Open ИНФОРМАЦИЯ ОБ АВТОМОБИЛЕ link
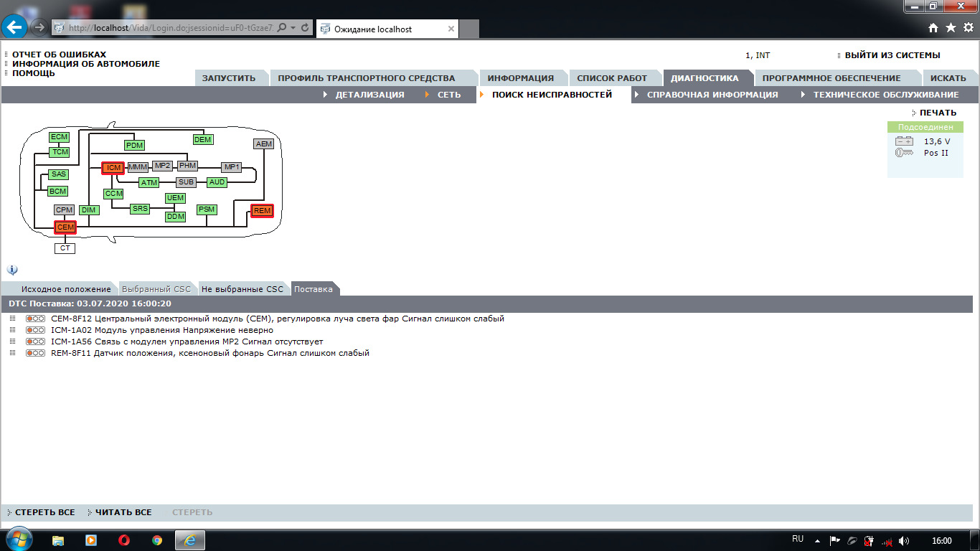Viewport: 980px width, 551px height. (x=86, y=64)
